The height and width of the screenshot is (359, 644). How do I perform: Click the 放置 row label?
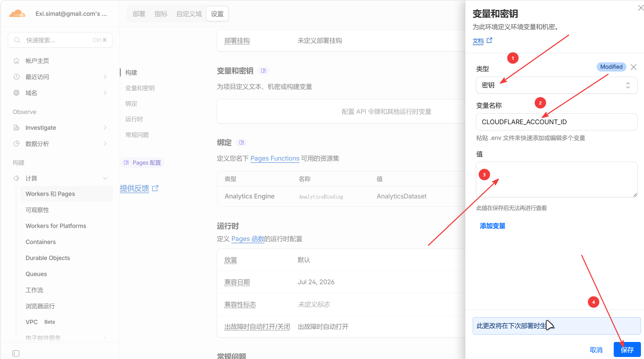(231, 260)
